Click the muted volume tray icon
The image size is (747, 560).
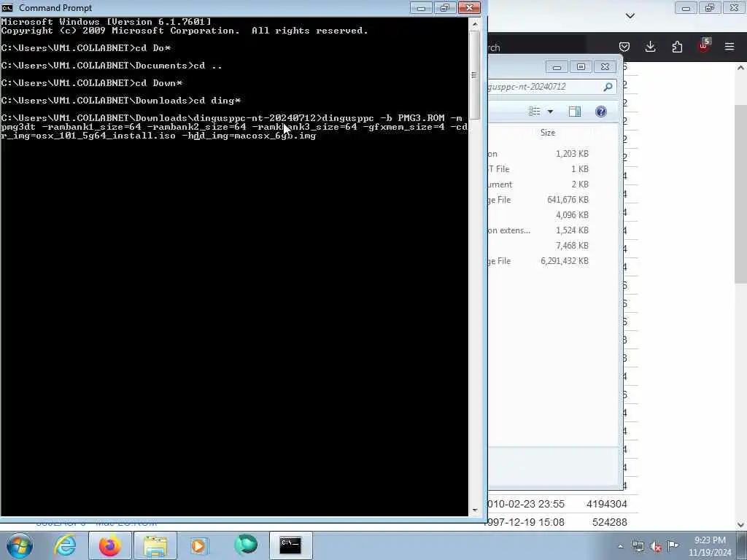(656, 546)
